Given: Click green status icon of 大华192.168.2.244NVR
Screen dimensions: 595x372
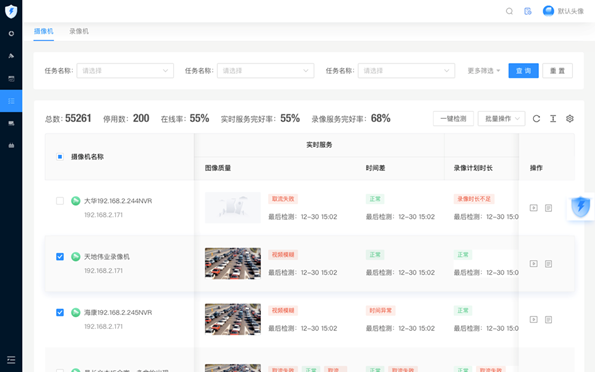Looking at the screenshot, I should [x=76, y=201].
